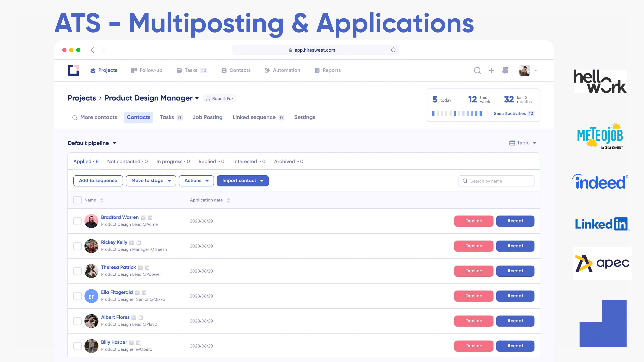Image resolution: width=644 pixels, height=362 pixels.
Task: Open the Table view dropdown
Action: click(523, 143)
